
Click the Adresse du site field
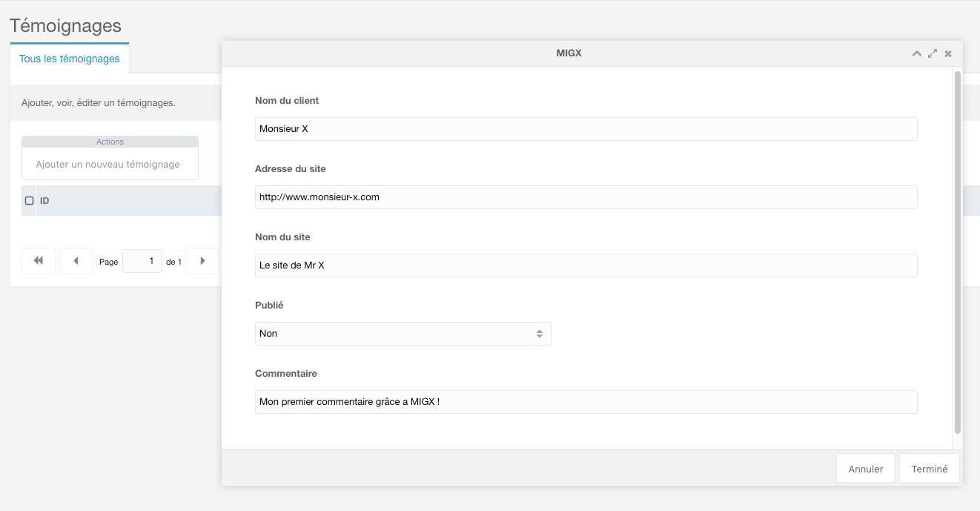tap(586, 197)
